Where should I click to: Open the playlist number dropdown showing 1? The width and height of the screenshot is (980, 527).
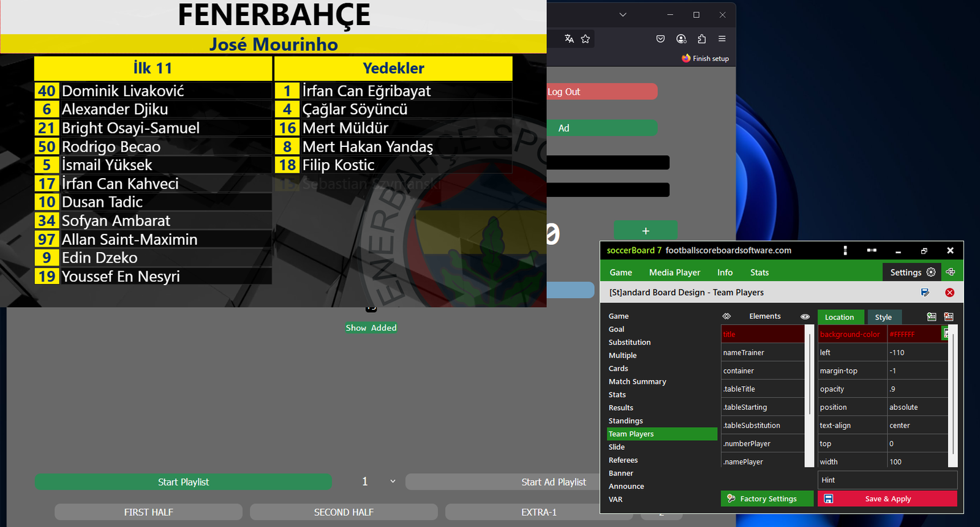(x=378, y=482)
